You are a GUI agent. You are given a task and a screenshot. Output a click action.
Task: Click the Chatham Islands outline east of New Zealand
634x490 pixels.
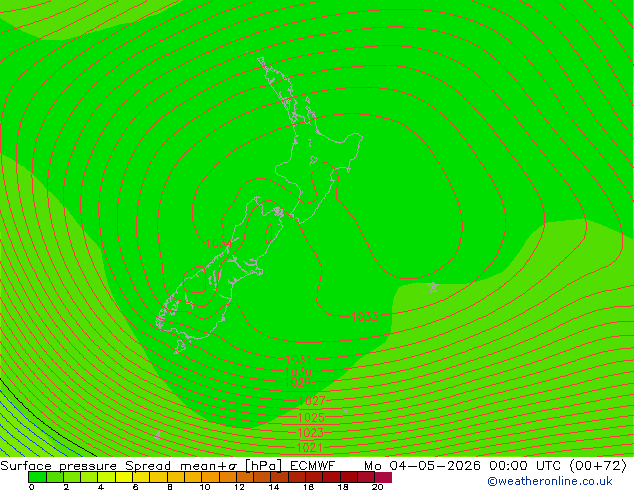pyautogui.click(x=433, y=287)
